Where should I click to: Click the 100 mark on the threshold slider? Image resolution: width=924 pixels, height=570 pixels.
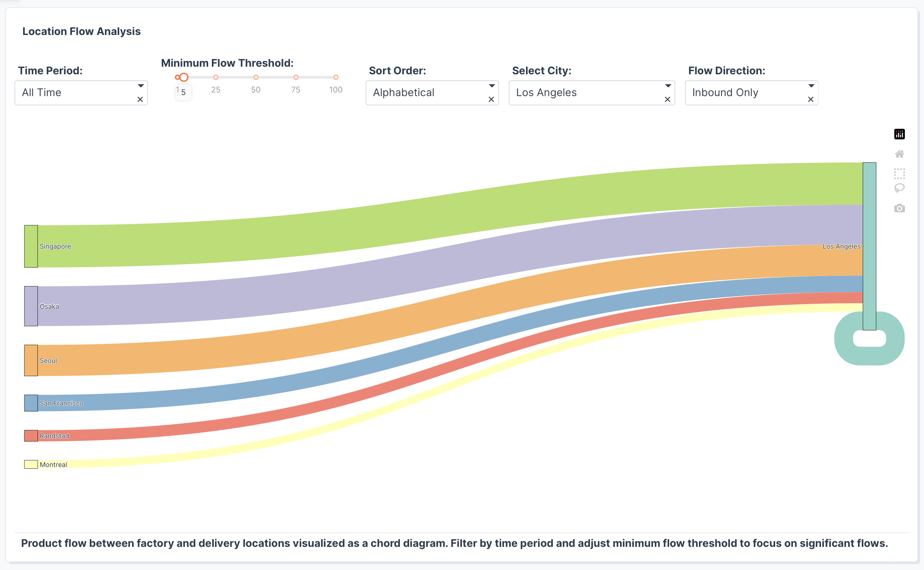(x=336, y=77)
